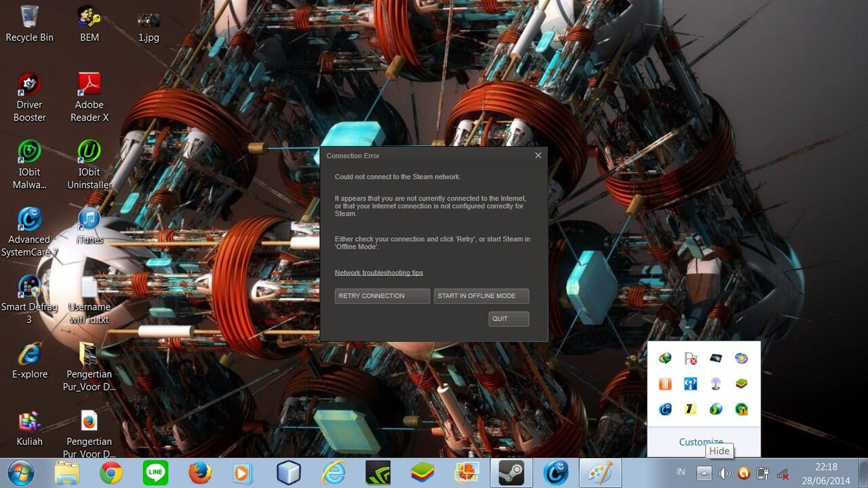Viewport: 868px width, 488px height.
Task: Click the Quit button in Connection Error dialog
Action: (x=509, y=319)
